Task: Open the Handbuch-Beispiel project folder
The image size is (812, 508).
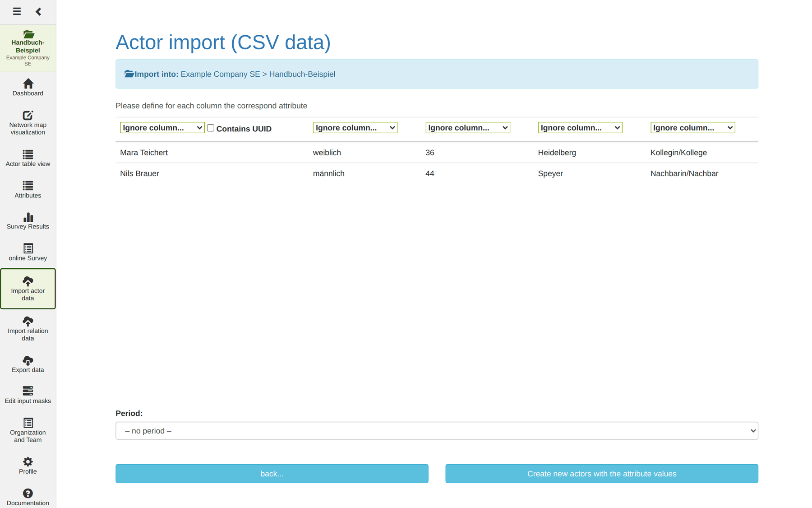Action: coord(28,48)
